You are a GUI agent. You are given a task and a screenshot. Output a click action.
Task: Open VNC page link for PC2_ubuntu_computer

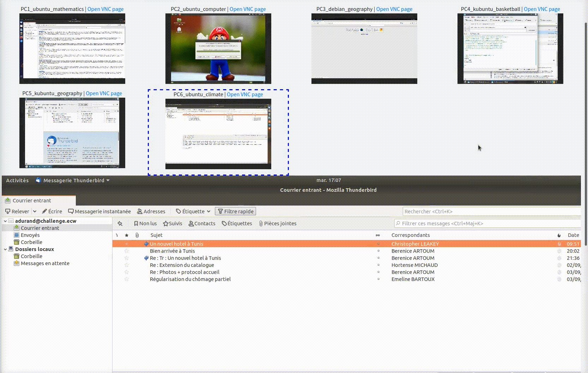[x=248, y=9]
